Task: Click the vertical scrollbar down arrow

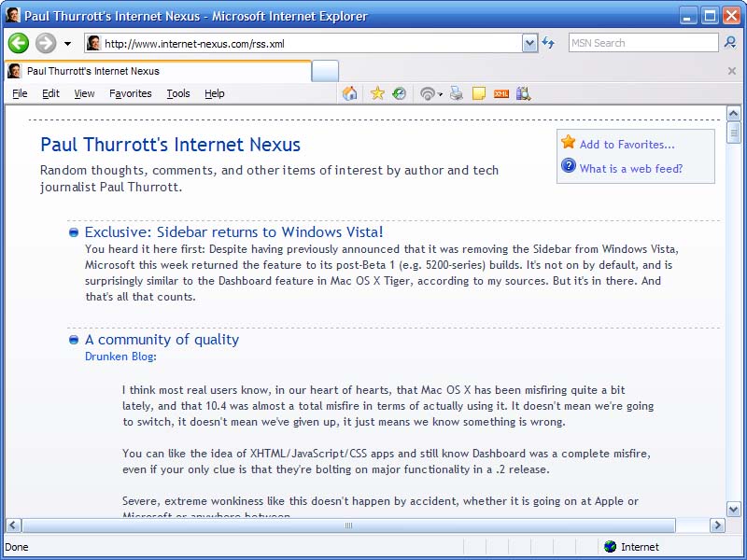Action: pos(733,509)
